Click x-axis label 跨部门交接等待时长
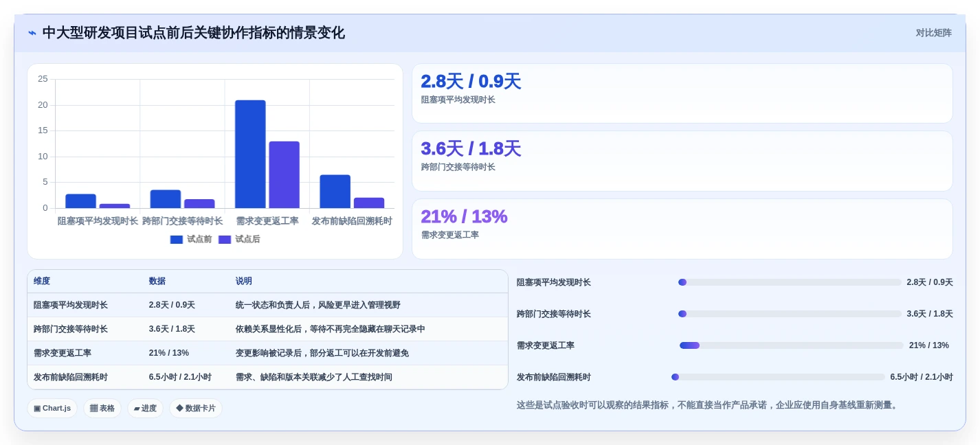 click(x=182, y=221)
